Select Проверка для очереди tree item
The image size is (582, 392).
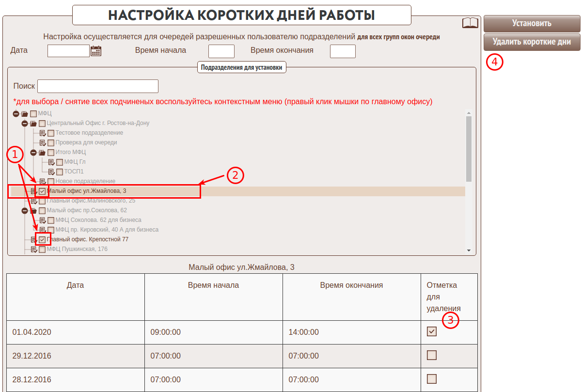[86, 142]
